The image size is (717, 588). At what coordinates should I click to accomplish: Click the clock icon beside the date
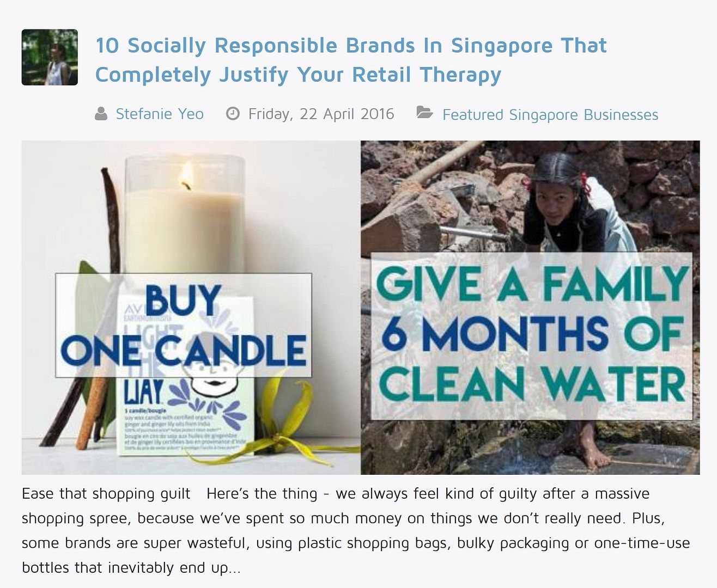(233, 114)
